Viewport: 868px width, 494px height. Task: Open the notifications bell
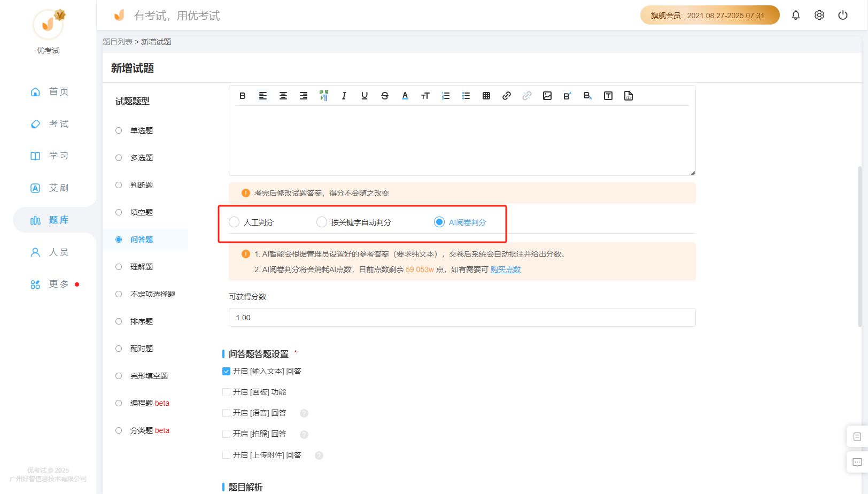click(796, 15)
